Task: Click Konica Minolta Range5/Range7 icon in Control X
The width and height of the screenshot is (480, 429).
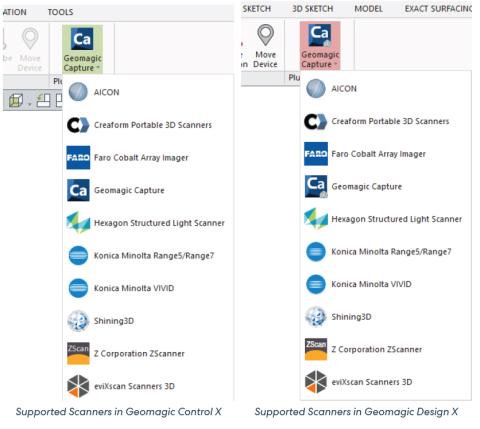Action: [78, 256]
